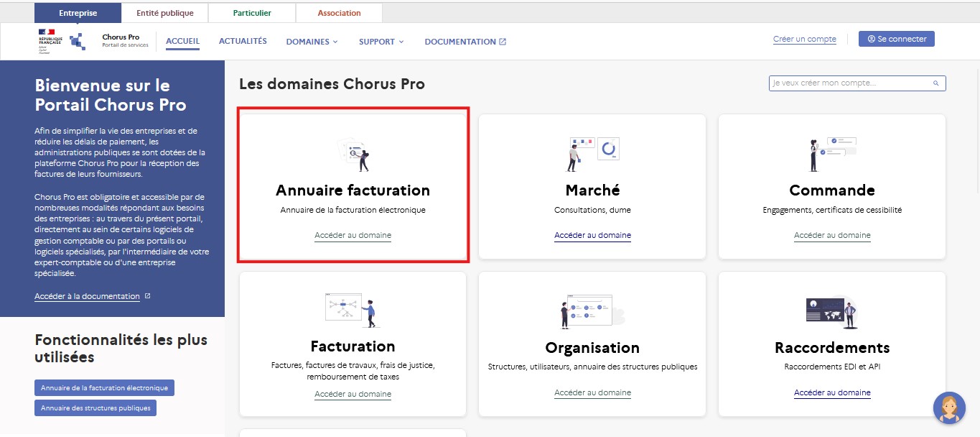Screen dimensions: 980x437
Task: Switch to the Particulier tab
Action: click(x=252, y=13)
